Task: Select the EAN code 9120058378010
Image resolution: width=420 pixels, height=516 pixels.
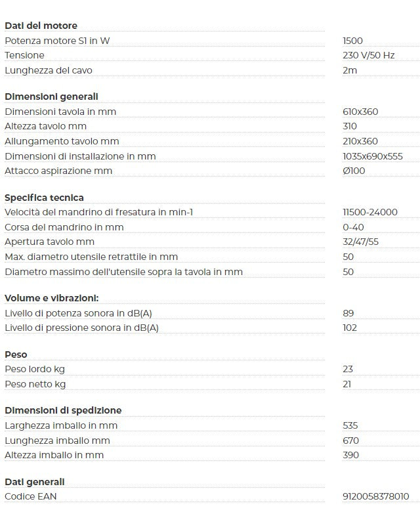Action: pos(375,496)
